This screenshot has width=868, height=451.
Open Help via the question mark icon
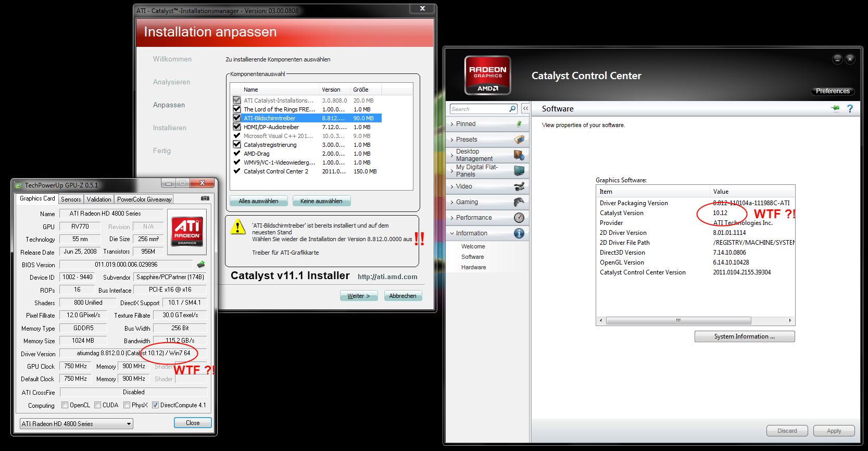(850, 108)
